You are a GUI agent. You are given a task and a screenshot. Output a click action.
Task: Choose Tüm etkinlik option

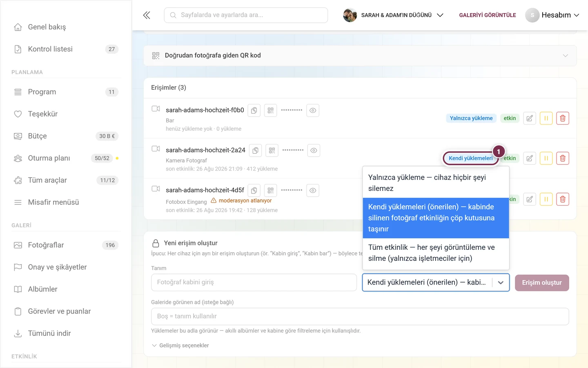click(x=436, y=253)
